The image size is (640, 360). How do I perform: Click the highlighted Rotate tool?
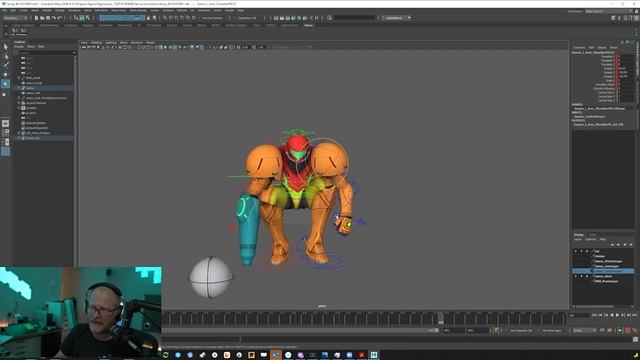point(5,84)
